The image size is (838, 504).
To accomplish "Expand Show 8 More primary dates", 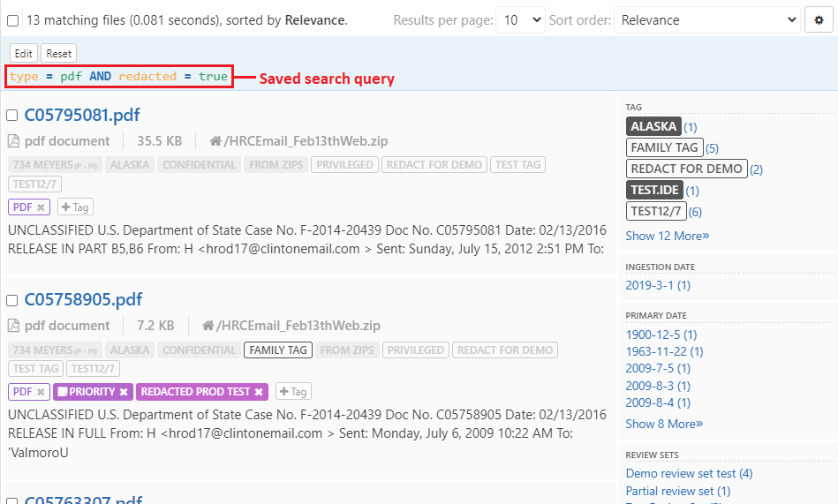I will 664,424.
